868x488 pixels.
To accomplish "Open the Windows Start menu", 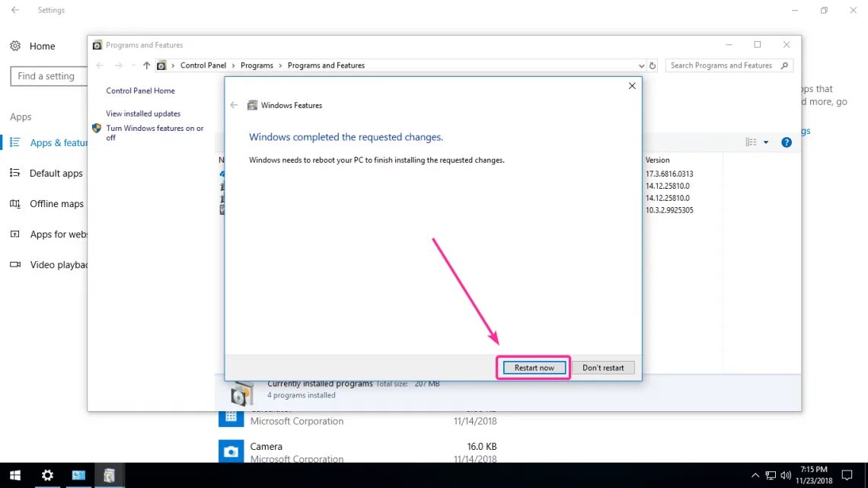I will point(15,475).
